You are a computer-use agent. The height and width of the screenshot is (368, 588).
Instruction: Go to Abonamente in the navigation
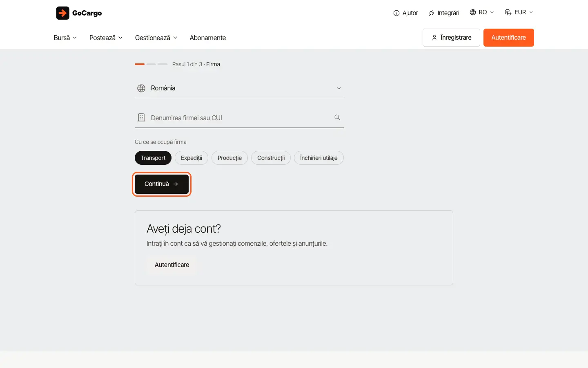[208, 38]
